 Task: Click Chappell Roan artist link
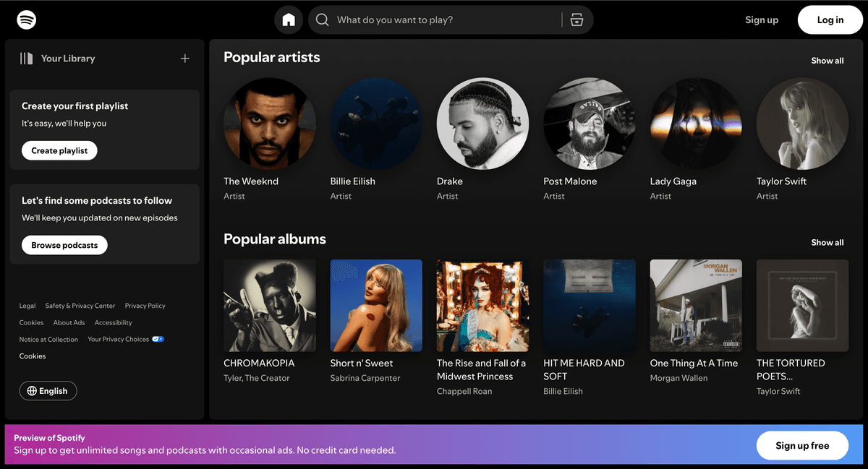coord(464,391)
